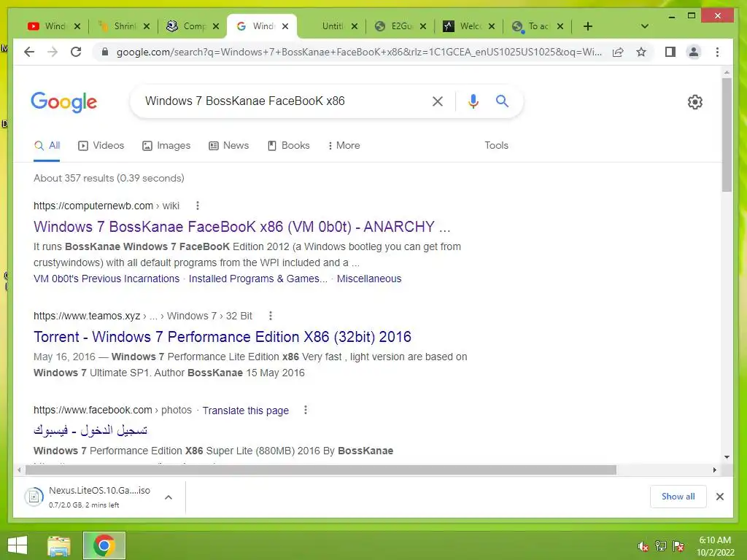Dismiss the downloads bar
747x560 pixels.
coord(720,497)
